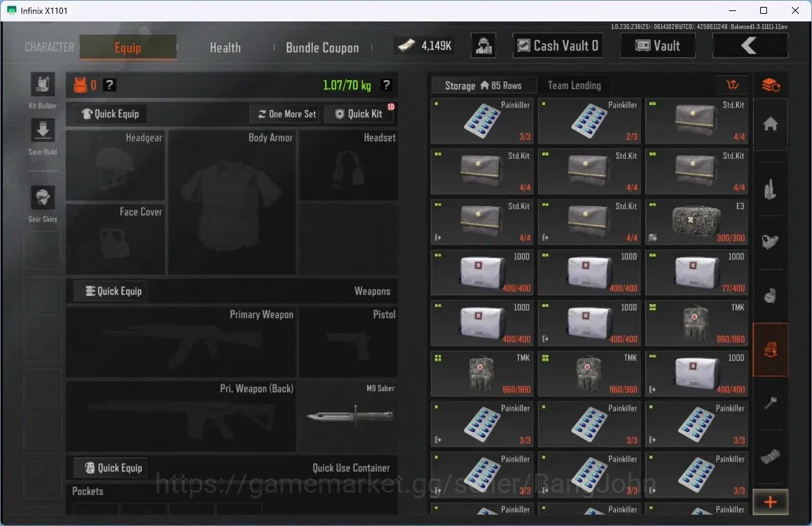Screen dimensions: 812x526
Task: Select the key storage category
Action: (x=771, y=403)
